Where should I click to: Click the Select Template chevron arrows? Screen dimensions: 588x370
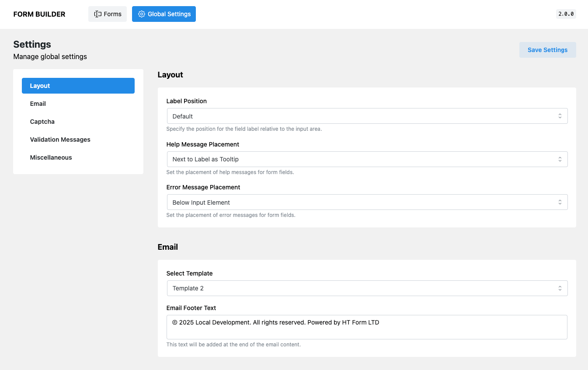pyautogui.click(x=560, y=288)
